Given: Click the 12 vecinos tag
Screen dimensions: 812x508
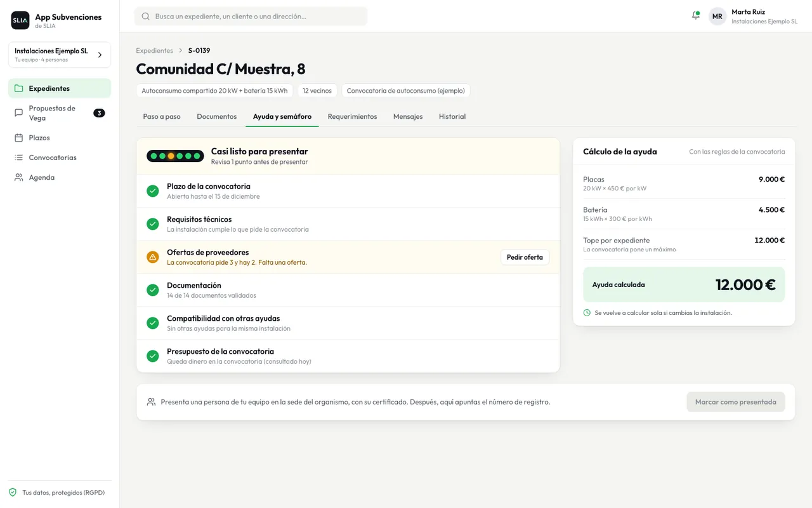Looking at the screenshot, I should [317, 91].
